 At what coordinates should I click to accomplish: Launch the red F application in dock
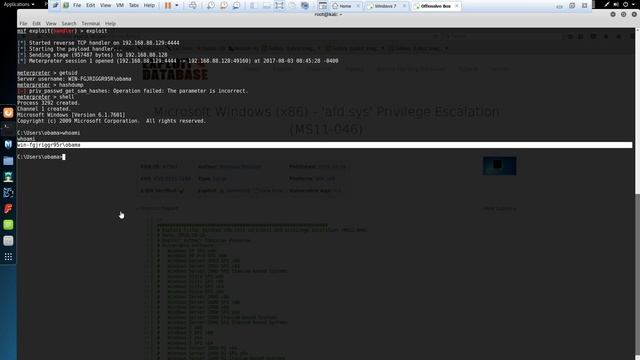[8, 209]
